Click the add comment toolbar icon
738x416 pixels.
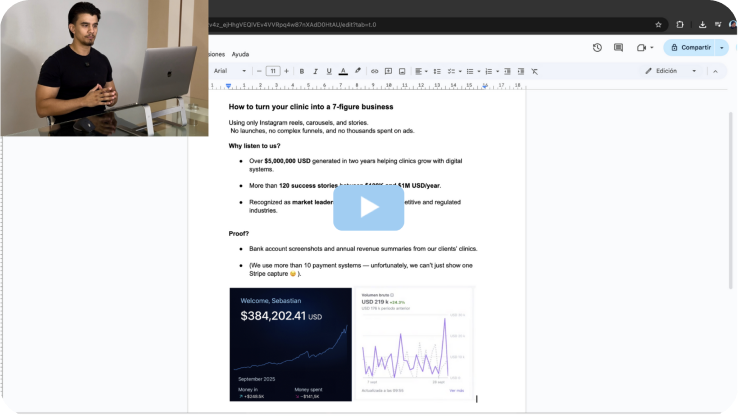coord(388,71)
